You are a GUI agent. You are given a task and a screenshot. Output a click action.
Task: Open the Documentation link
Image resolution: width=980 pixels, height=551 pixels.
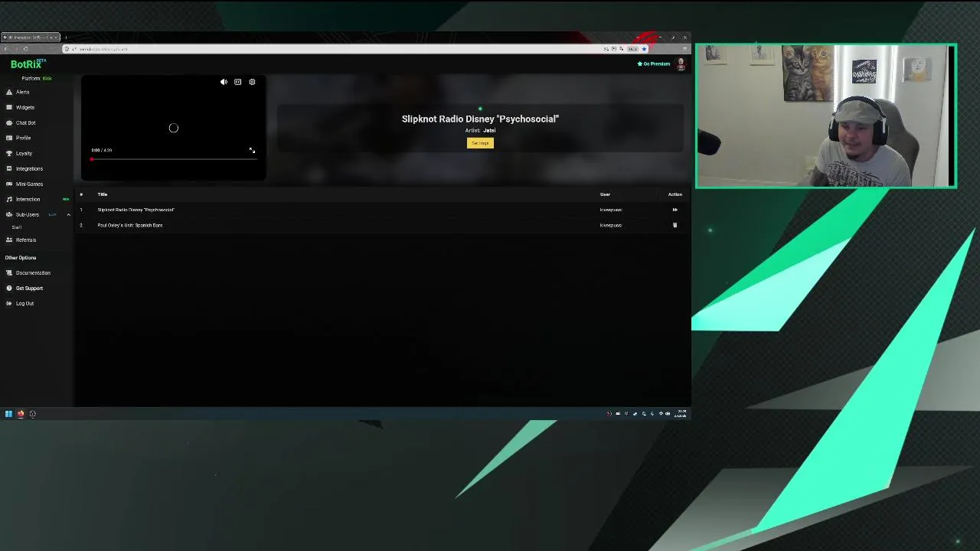coord(33,272)
